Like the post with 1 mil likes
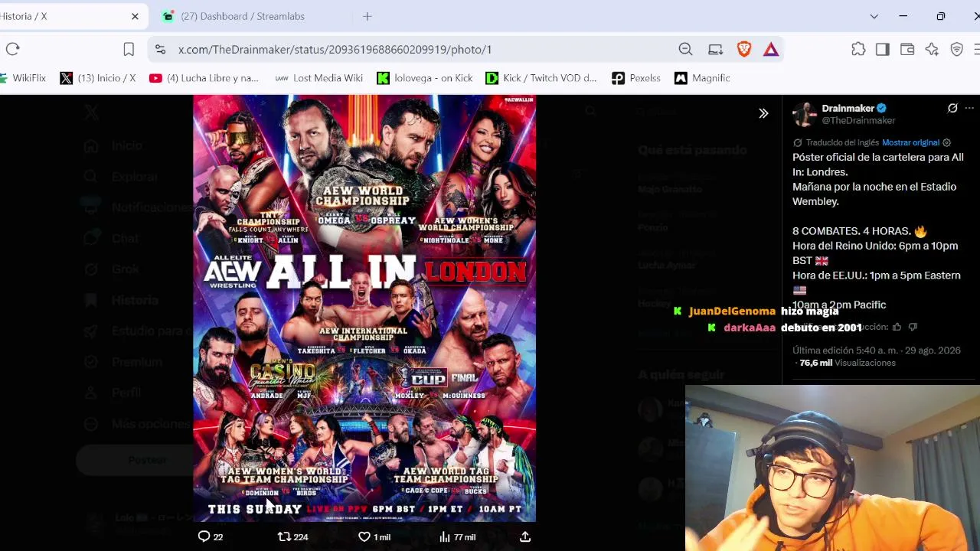This screenshot has width=980, height=551. 374,536
